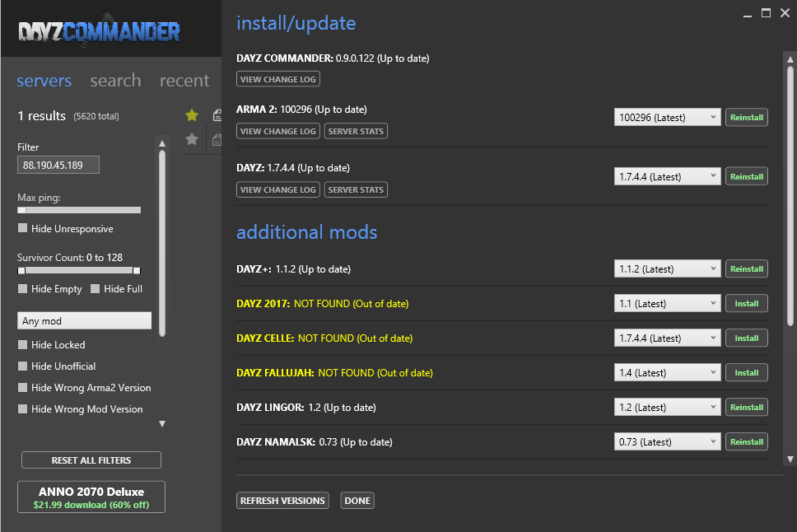Enable Hide Wrong Mod Version
Viewport: 797px width, 532px height.
click(22, 408)
